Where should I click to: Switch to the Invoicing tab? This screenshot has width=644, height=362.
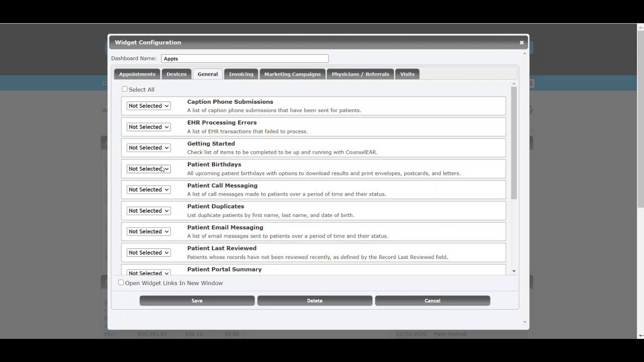241,74
